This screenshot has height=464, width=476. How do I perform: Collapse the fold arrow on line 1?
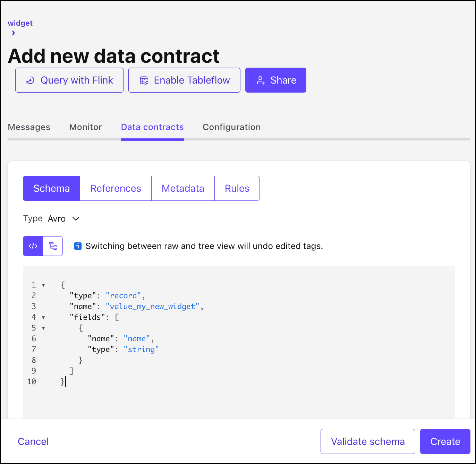(x=43, y=285)
